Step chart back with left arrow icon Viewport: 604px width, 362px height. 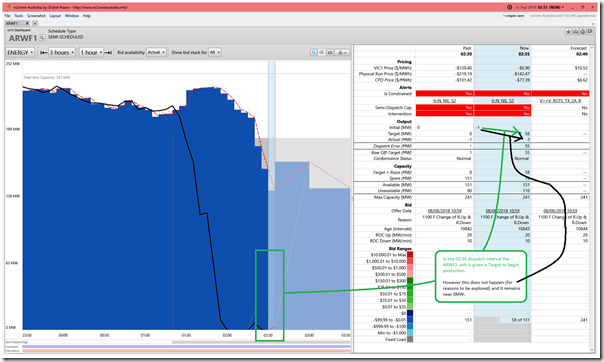click(44, 52)
